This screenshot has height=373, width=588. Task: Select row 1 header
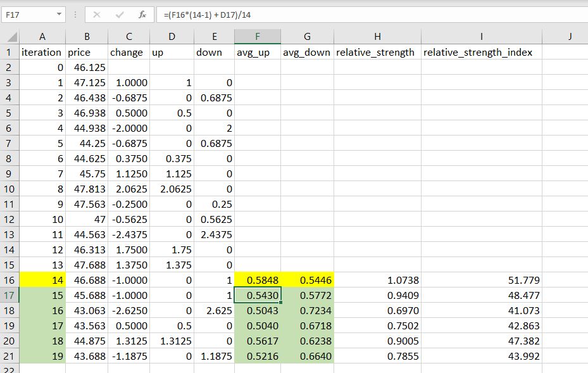pos(9,52)
